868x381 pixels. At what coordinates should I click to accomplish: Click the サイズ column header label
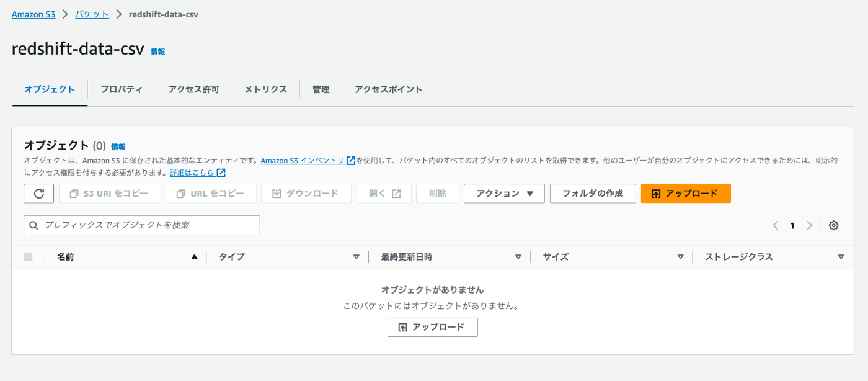556,257
